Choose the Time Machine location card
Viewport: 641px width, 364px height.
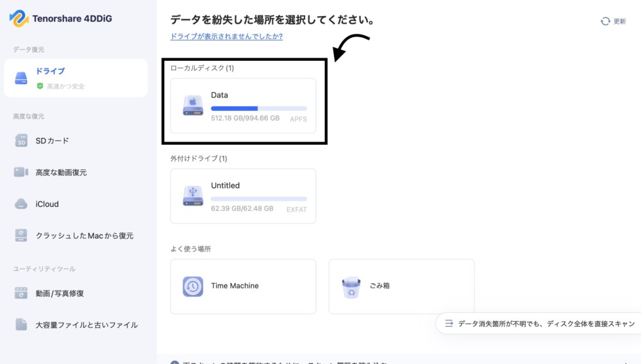(243, 286)
